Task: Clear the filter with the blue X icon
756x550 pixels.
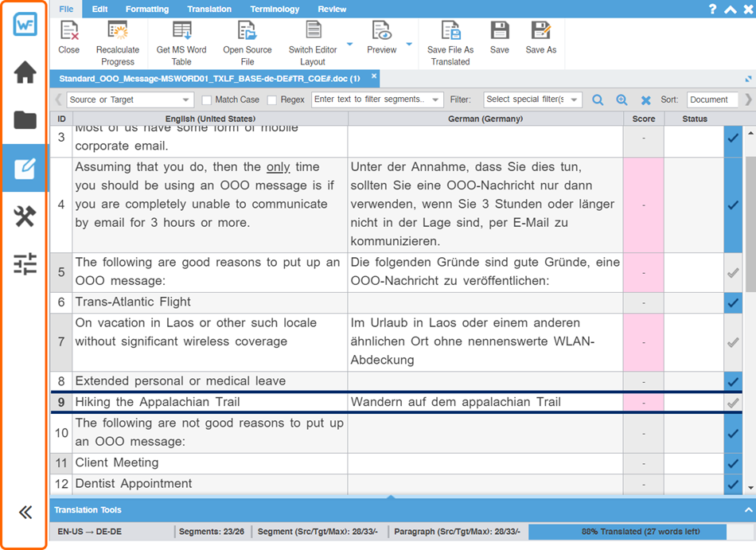Action: (x=644, y=100)
